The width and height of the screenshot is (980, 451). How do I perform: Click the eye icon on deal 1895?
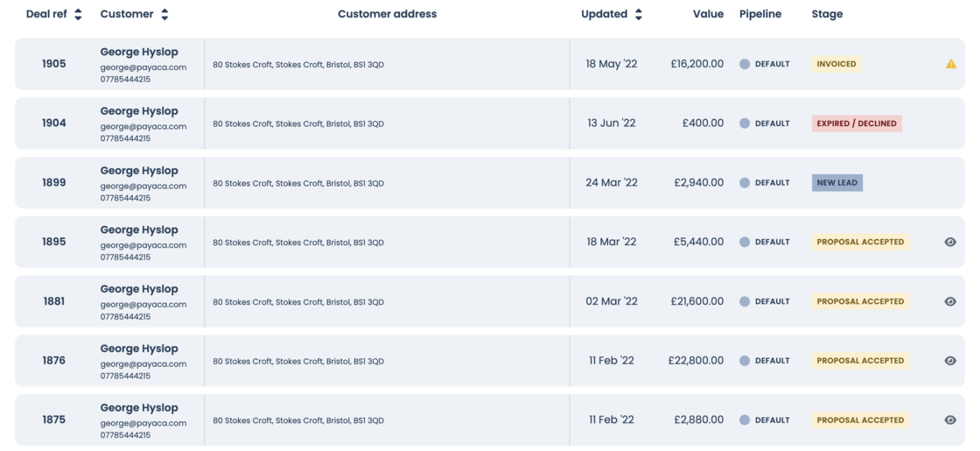pyautogui.click(x=950, y=242)
